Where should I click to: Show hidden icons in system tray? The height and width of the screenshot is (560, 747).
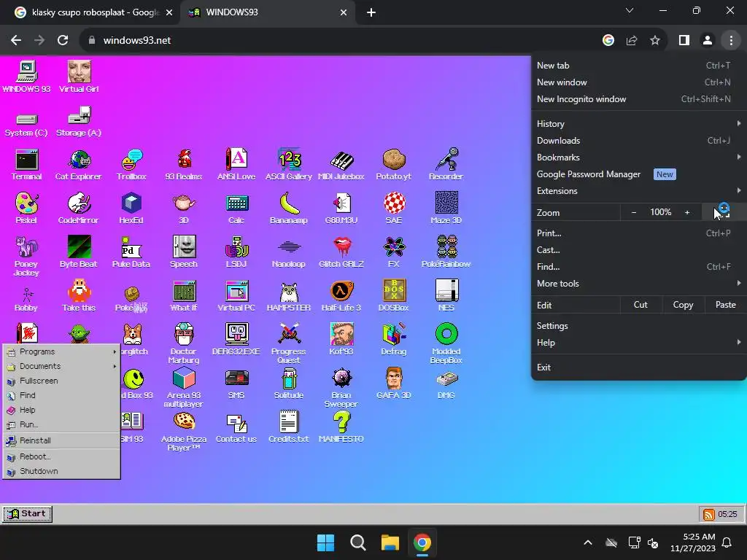(x=588, y=542)
